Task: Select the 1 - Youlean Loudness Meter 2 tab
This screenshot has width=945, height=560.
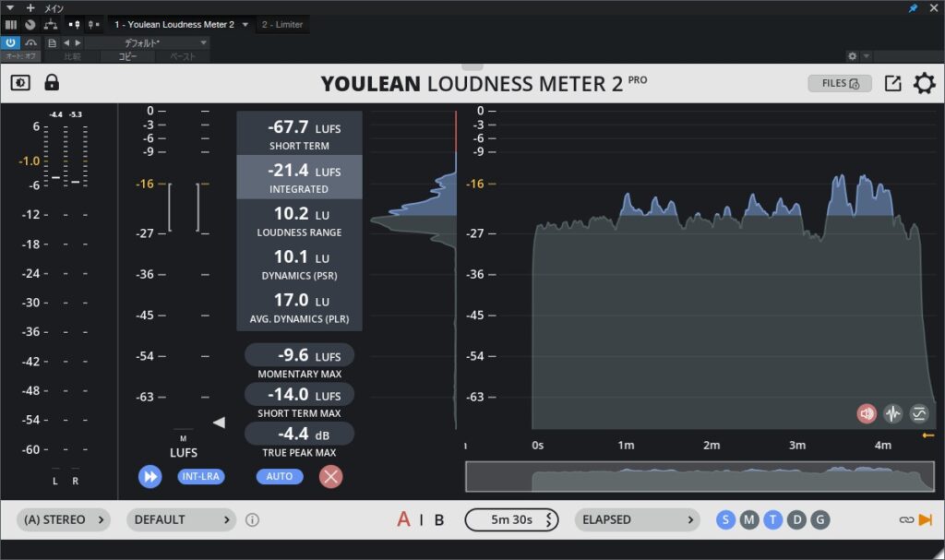Action: [x=174, y=25]
